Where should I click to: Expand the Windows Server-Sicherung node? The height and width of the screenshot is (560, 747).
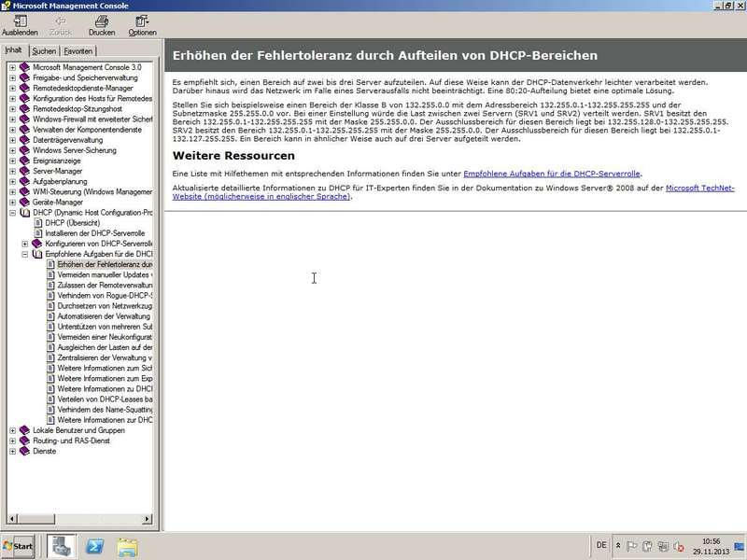point(13,151)
